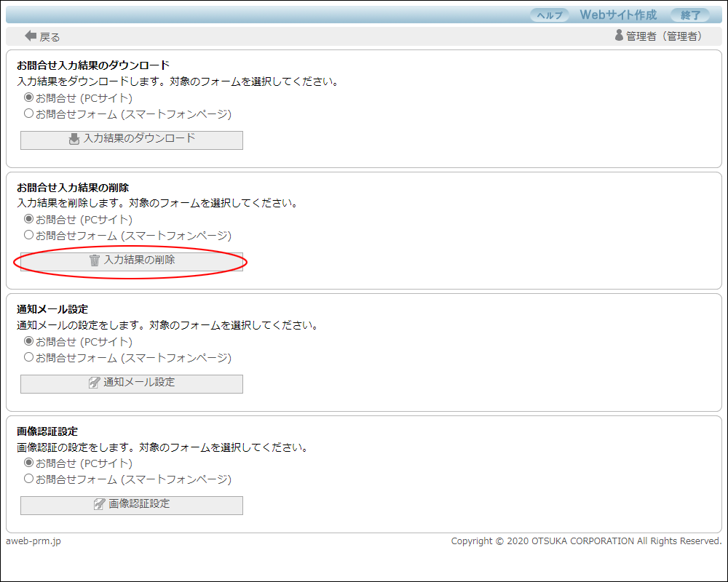Click the image authentication settings pencil icon
Viewport: 728px width, 582px height.
click(100, 504)
